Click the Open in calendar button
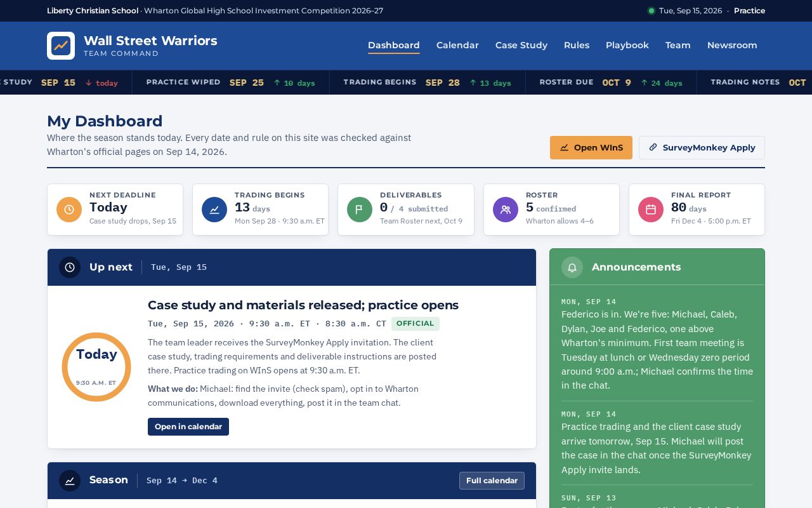 click(188, 427)
